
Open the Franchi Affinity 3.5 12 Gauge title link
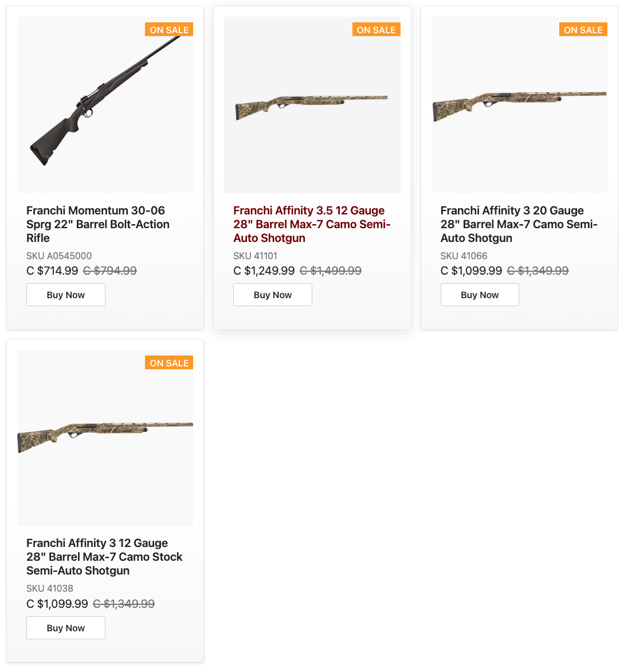[311, 224]
